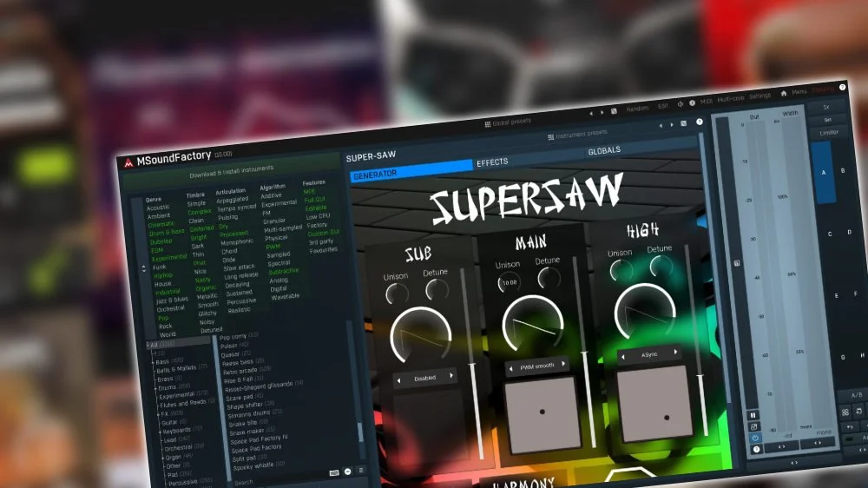Expand the FX category in tree

[x=158, y=414]
